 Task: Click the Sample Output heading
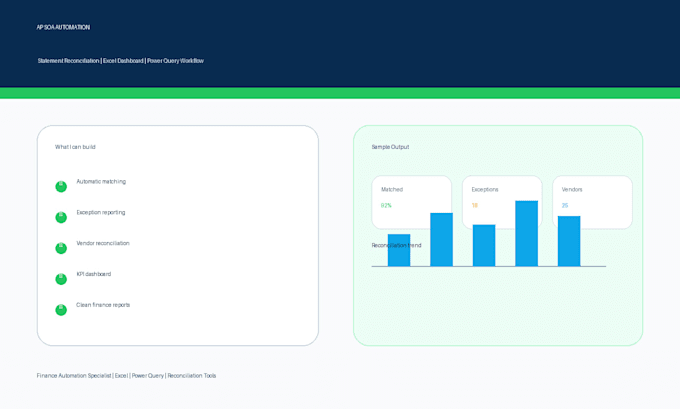390,147
